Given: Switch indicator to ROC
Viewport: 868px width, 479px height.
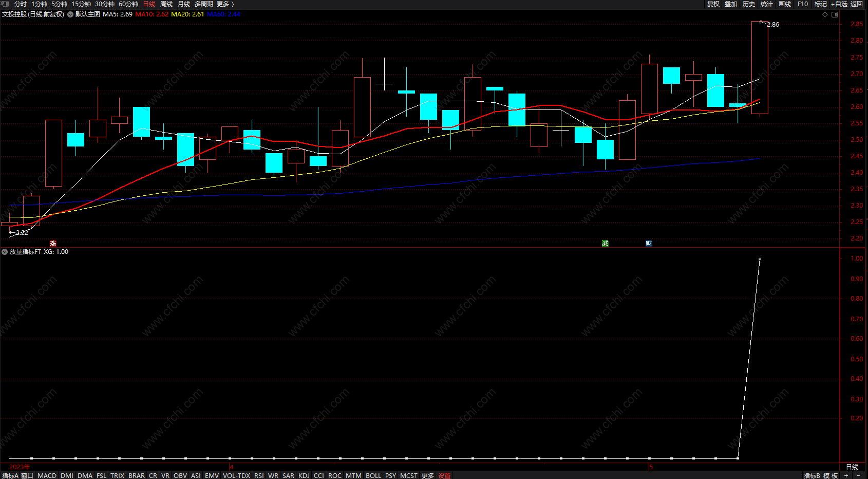Looking at the screenshot, I should coord(335,475).
